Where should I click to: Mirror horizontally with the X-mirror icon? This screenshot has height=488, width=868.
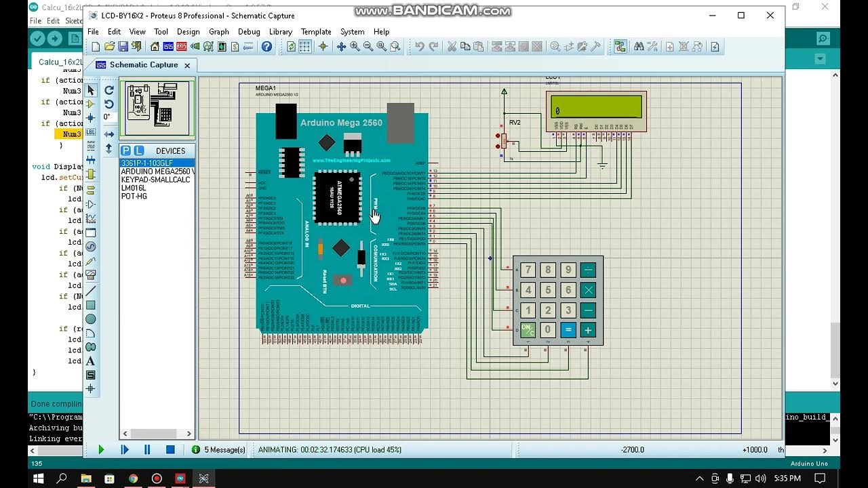109,134
